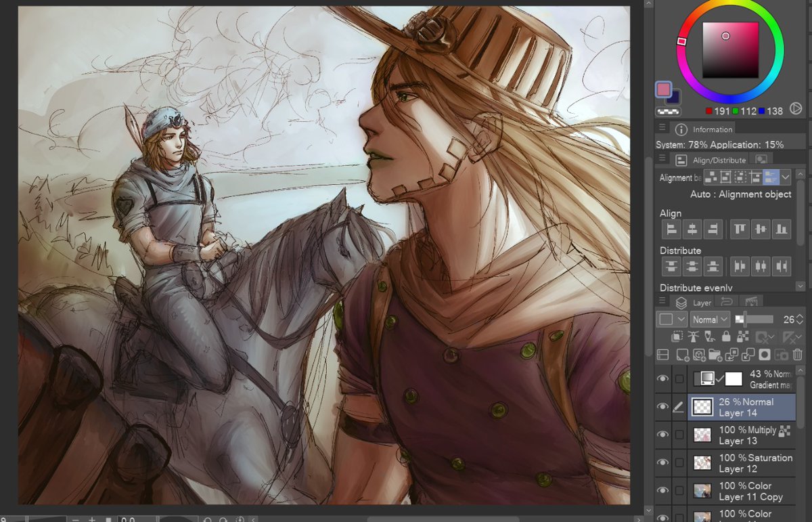812x522 pixels.
Task: Select the transparent color checkered swatch
Action: (x=668, y=111)
